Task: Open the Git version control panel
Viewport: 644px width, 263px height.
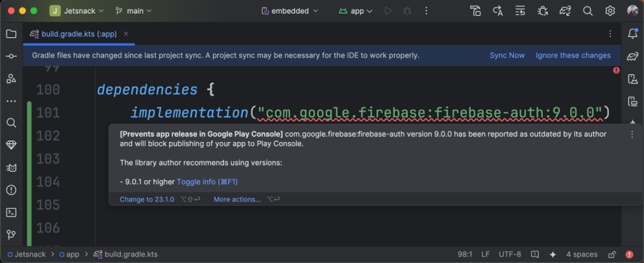Action: [x=11, y=234]
